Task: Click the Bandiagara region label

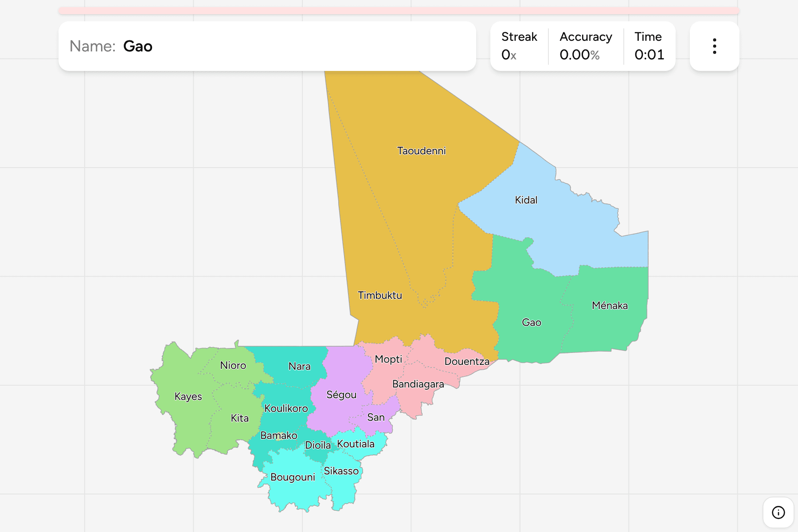Action: pyautogui.click(x=418, y=384)
